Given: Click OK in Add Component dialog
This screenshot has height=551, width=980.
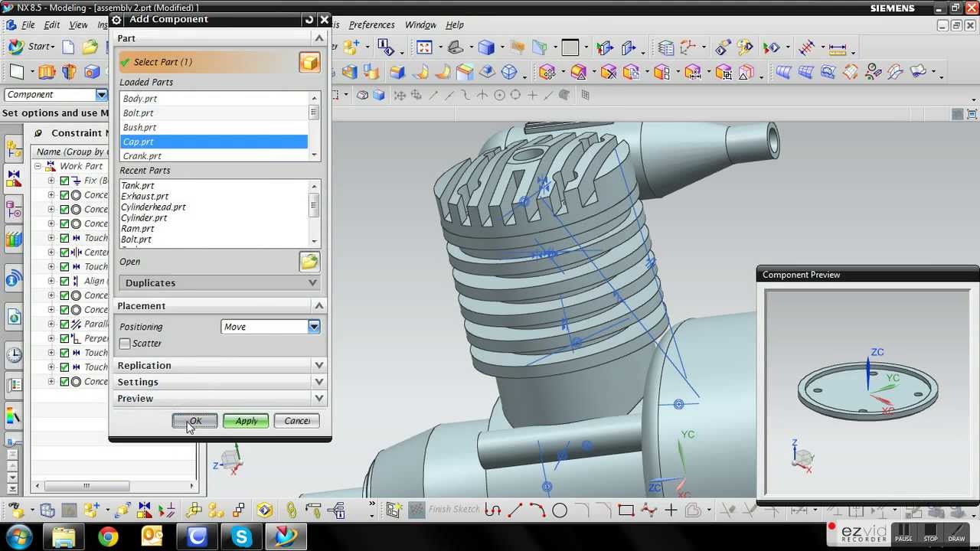Looking at the screenshot, I should (195, 421).
